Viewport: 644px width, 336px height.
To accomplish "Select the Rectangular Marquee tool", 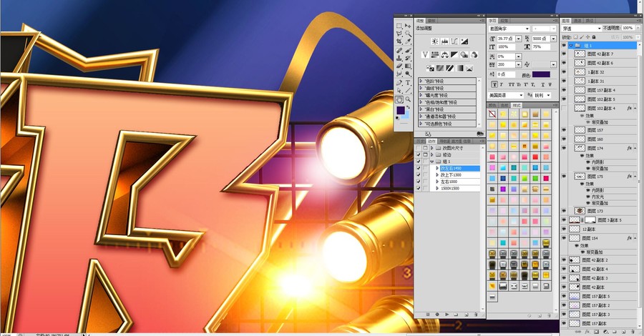I will [x=399, y=26].
